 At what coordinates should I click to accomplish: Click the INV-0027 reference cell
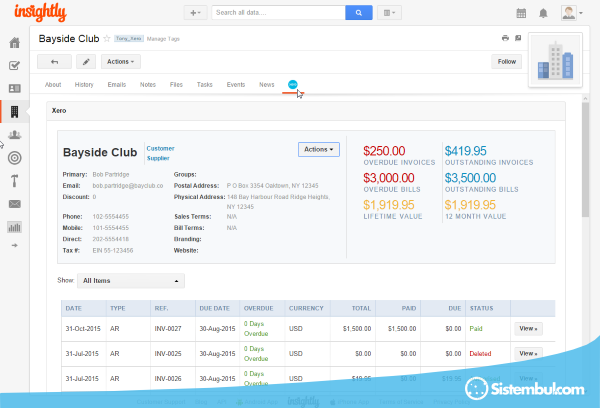coord(168,329)
